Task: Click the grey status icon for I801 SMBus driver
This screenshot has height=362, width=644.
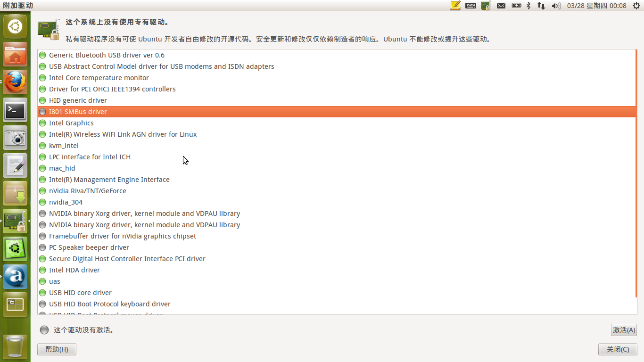Action: [42, 112]
